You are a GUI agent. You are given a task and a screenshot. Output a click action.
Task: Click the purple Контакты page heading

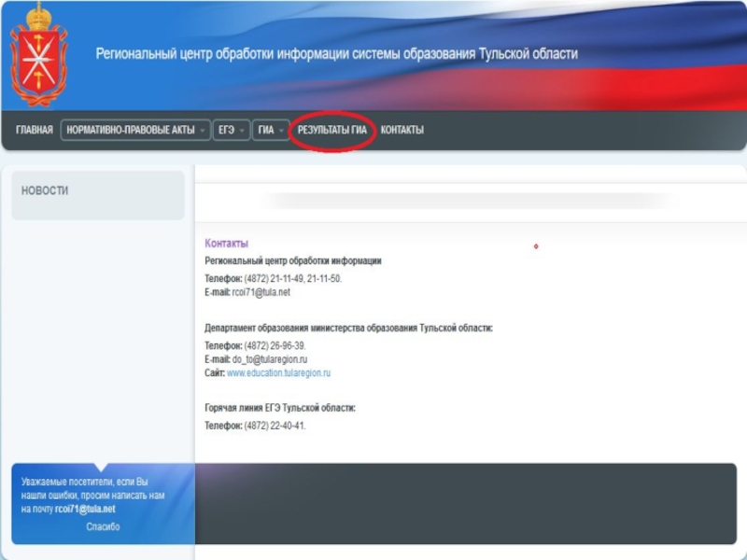coord(226,244)
